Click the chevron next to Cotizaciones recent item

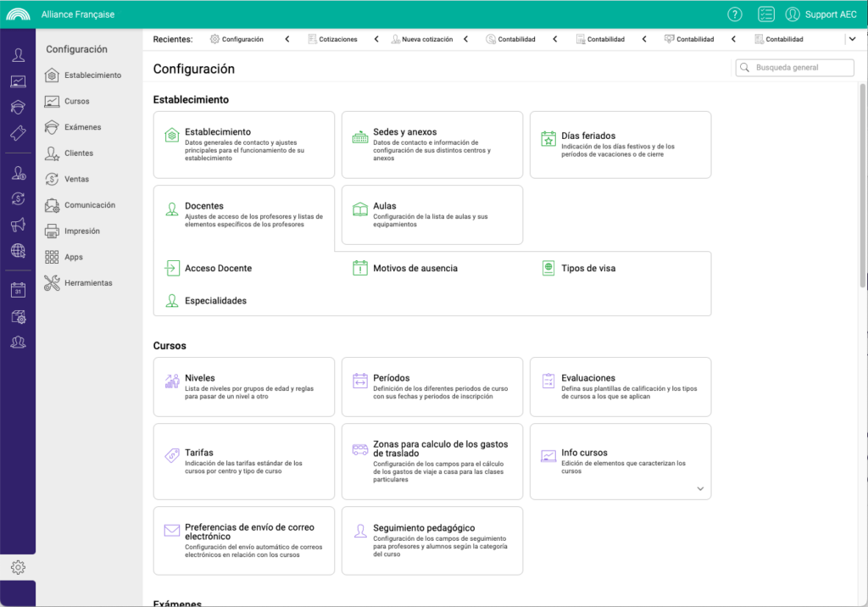point(376,38)
